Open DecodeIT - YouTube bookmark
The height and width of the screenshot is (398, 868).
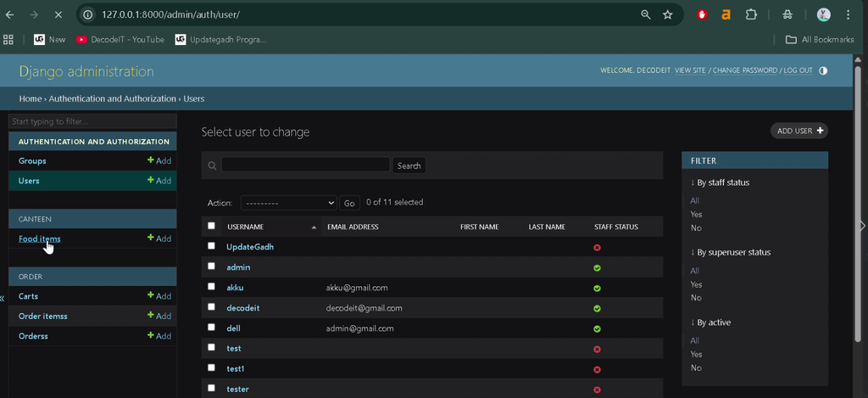[x=120, y=39]
